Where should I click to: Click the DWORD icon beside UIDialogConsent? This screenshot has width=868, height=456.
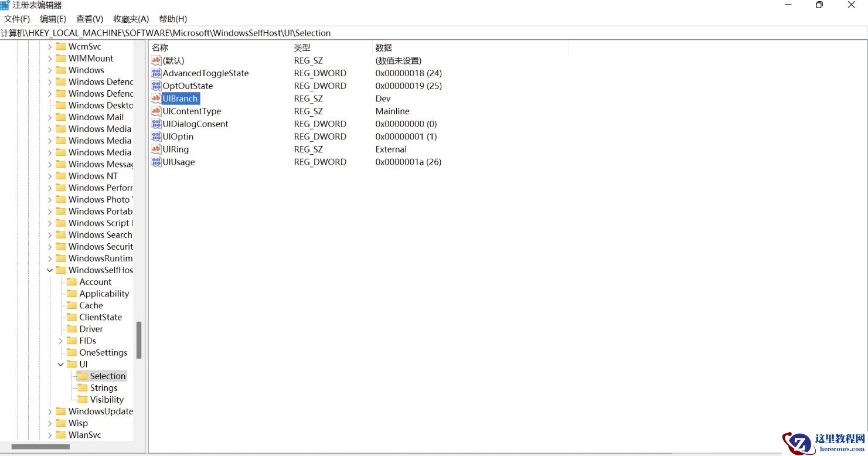pos(156,124)
